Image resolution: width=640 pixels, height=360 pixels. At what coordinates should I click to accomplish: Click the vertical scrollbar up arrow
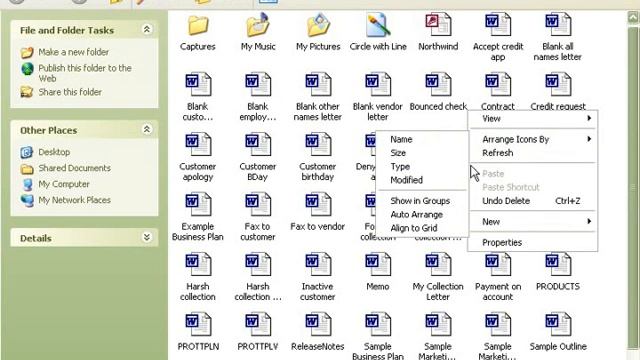[x=633, y=18]
